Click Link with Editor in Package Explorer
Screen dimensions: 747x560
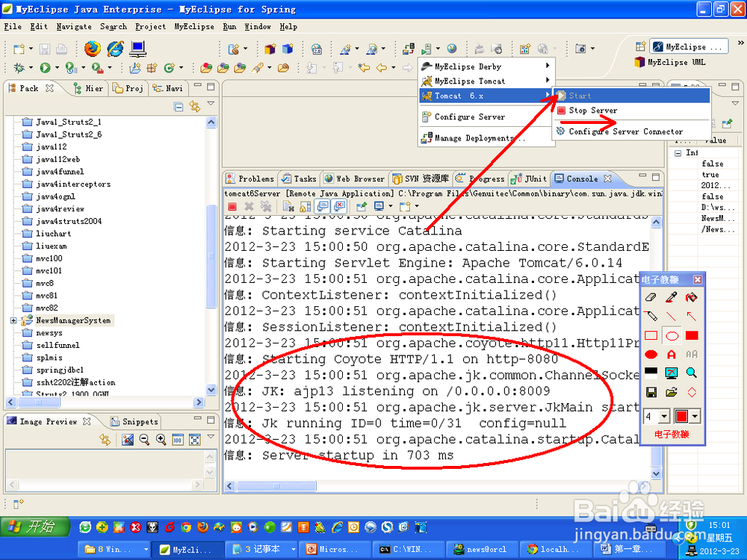tap(194, 107)
